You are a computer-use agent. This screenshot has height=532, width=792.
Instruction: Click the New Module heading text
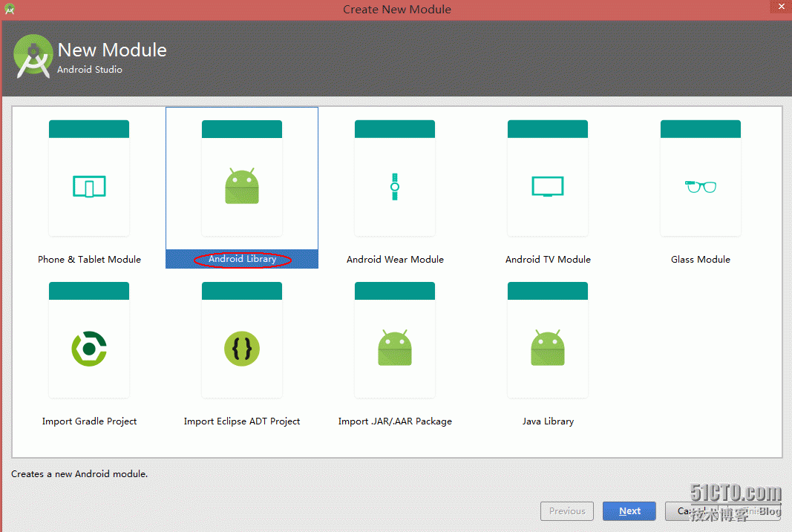click(112, 50)
